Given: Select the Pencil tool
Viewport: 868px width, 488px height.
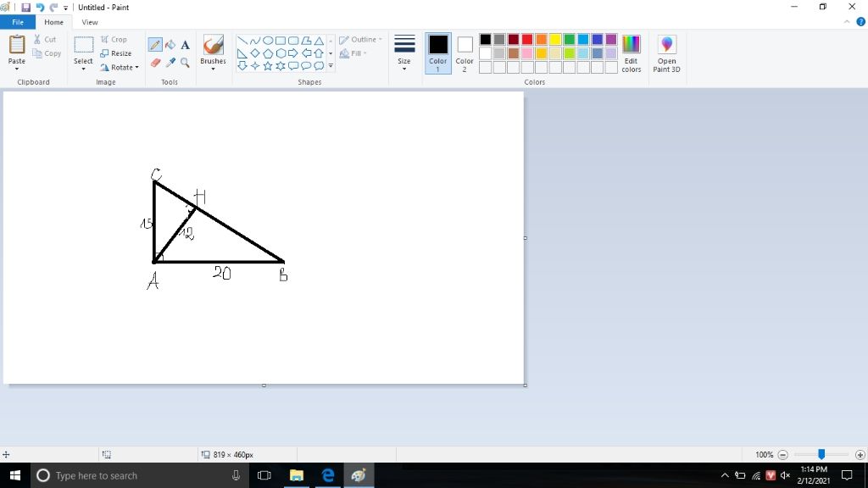Looking at the screenshot, I should (x=155, y=45).
